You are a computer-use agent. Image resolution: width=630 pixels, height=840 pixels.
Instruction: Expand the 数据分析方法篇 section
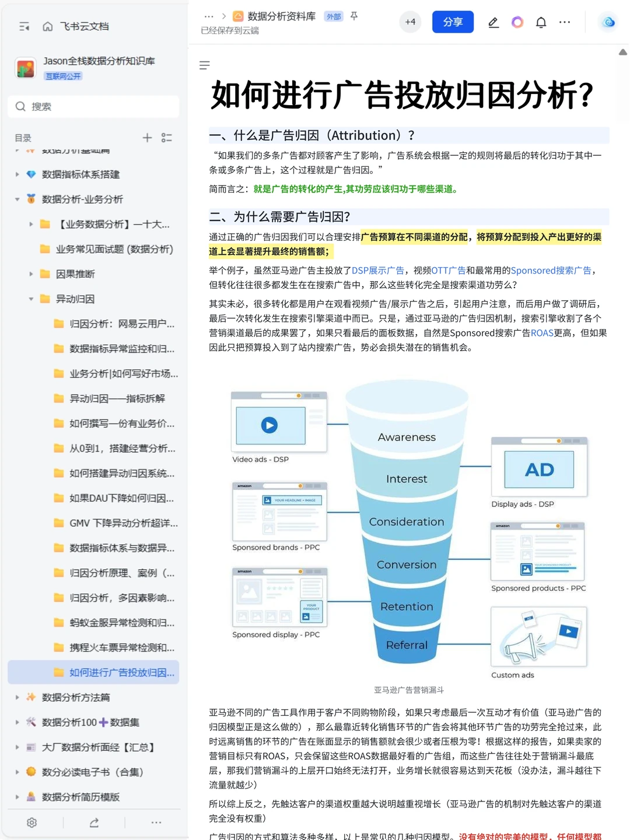pyautogui.click(x=17, y=697)
